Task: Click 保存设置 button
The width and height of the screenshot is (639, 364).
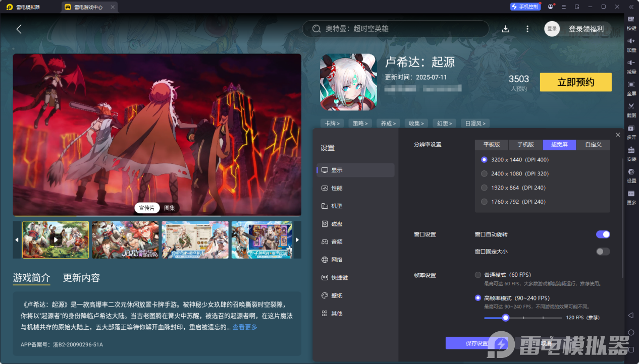Action: (476, 343)
